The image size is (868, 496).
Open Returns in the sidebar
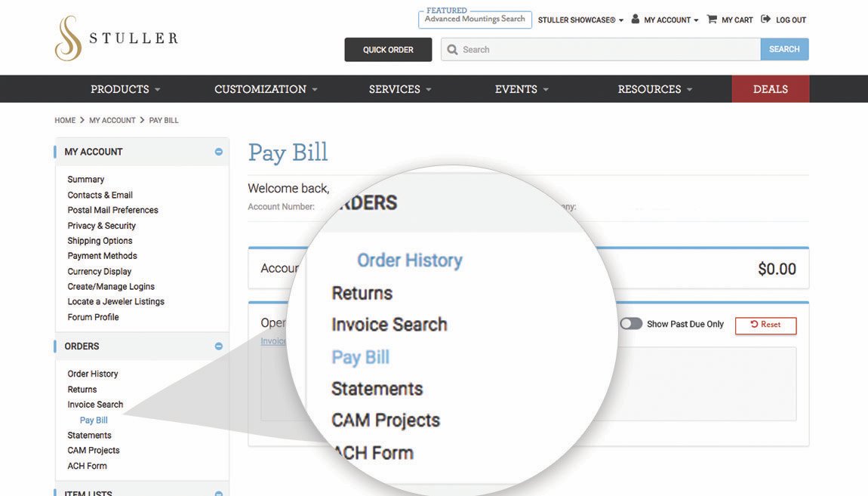(x=82, y=389)
